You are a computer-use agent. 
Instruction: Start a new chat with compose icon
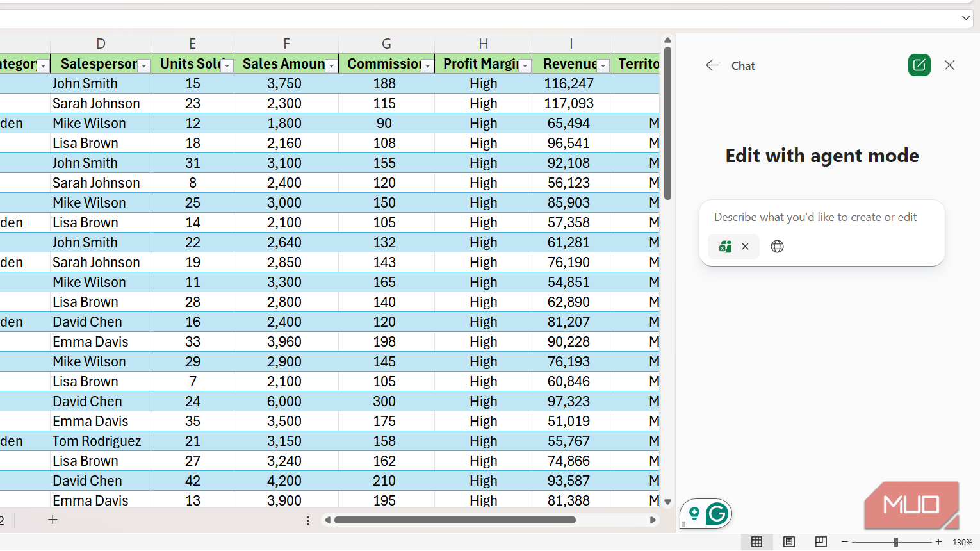(x=919, y=65)
